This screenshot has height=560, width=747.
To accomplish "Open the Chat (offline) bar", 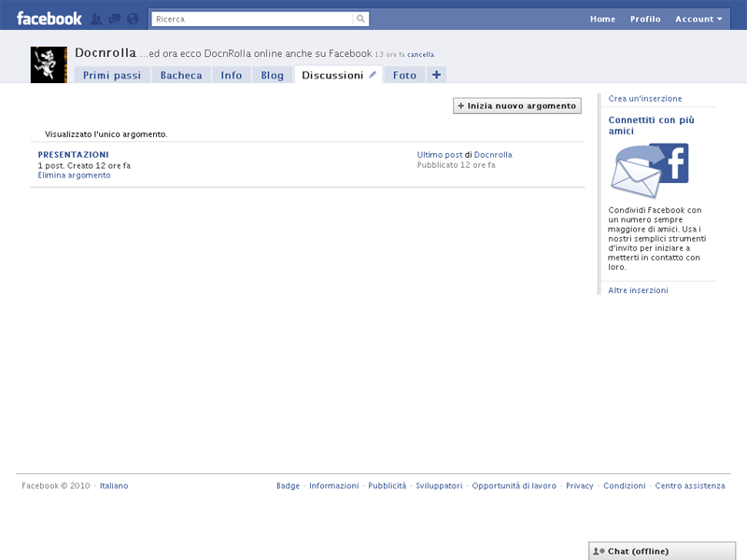I will (x=662, y=551).
